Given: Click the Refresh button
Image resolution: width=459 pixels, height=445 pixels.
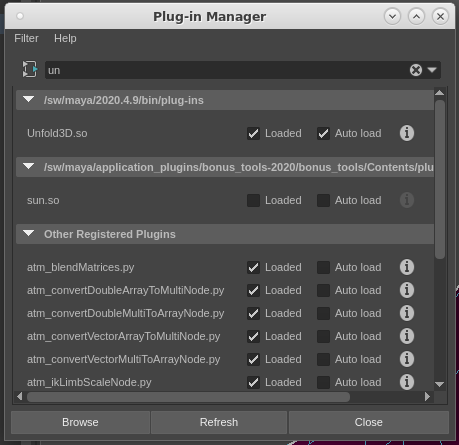Looking at the screenshot, I should pos(219,422).
